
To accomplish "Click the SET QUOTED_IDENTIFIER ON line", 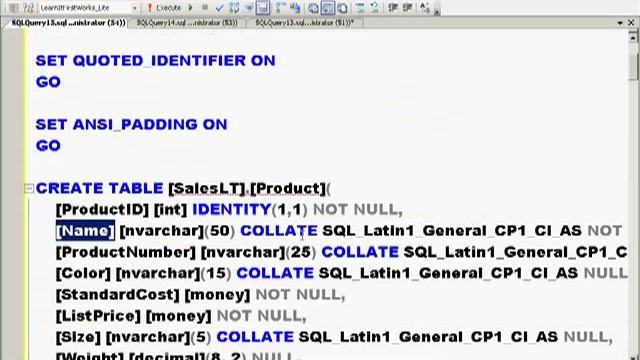I will 156,60.
